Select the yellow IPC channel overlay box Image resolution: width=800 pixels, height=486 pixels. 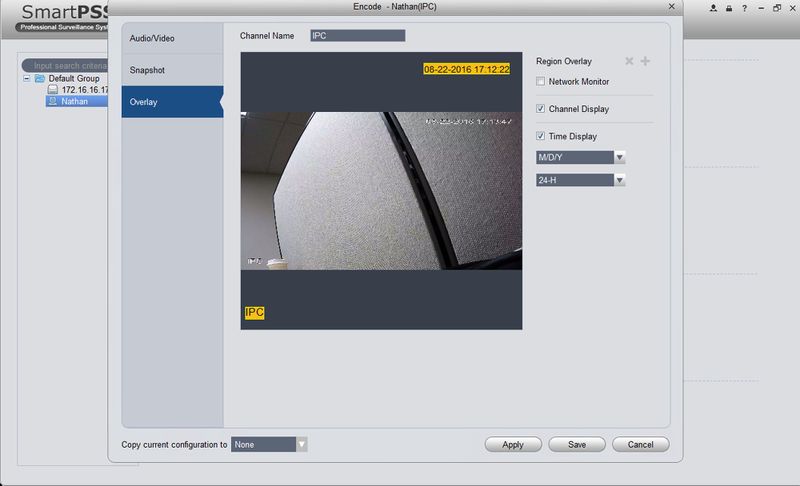(254, 312)
